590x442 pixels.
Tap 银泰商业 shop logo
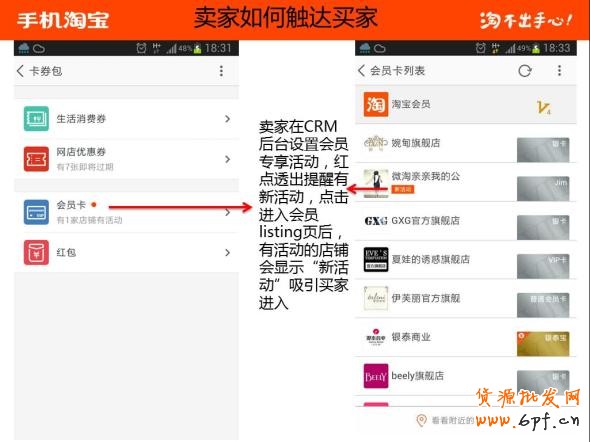pyautogui.click(x=376, y=337)
